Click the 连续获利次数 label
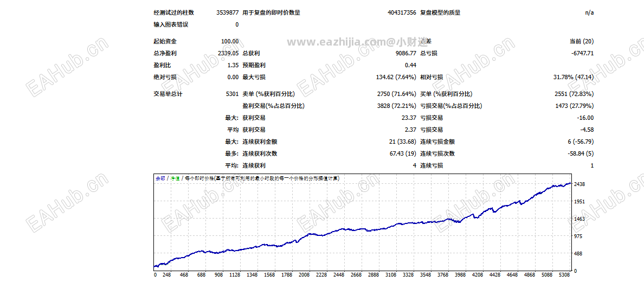 260,153
